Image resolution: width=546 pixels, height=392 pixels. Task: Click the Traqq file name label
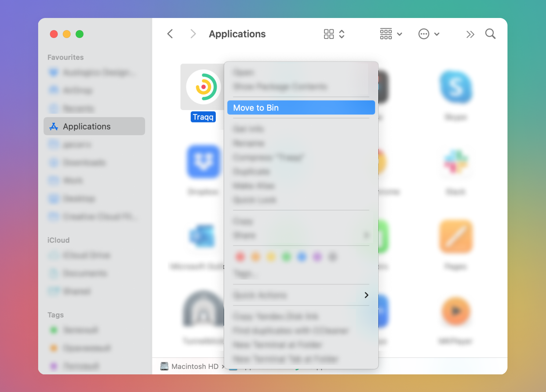[x=203, y=117]
